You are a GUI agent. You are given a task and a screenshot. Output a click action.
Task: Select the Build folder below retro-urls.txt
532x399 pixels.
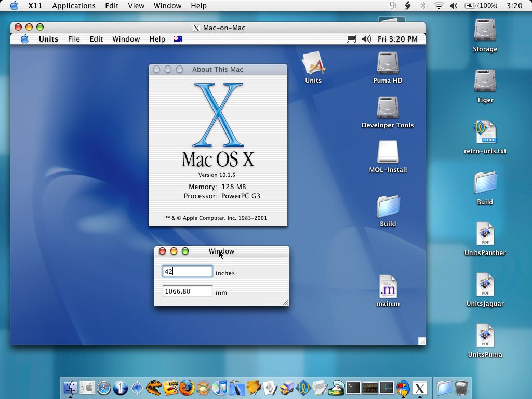point(485,183)
